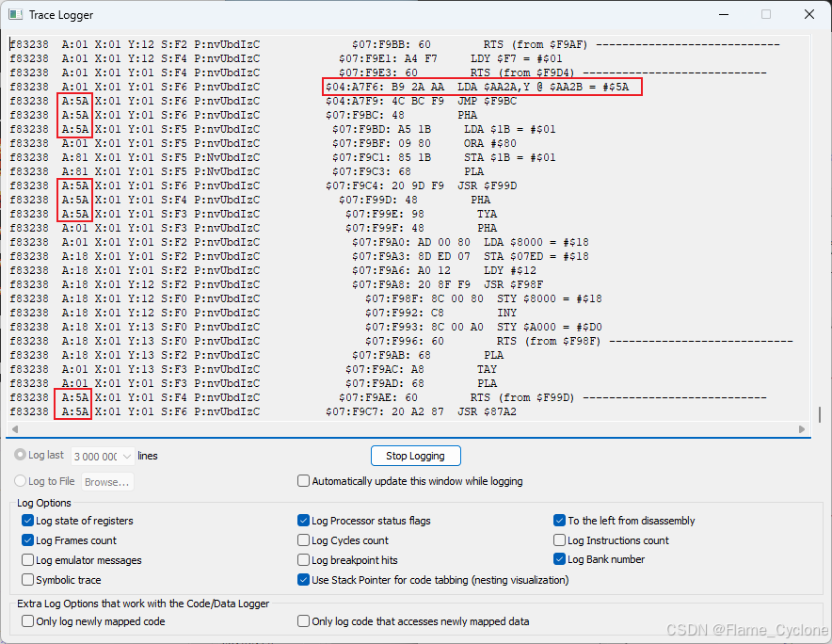This screenshot has width=832, height=644.
Task: Minimize the Trace Logger window
Action: click(x=724, y=14)
